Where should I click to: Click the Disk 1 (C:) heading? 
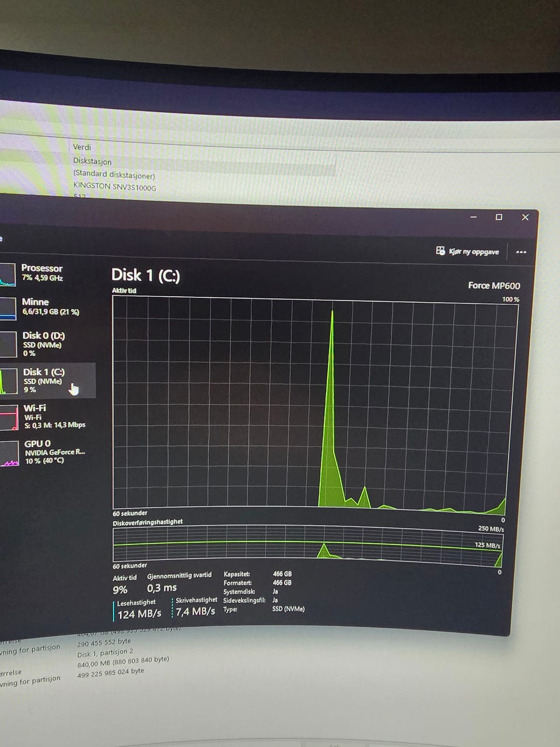(x=146, y=275)
